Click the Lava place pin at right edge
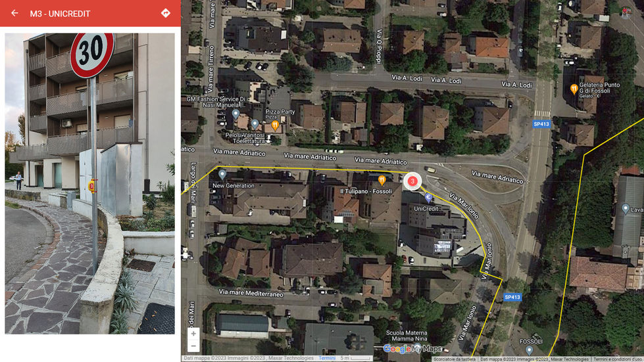 (625, 209)
